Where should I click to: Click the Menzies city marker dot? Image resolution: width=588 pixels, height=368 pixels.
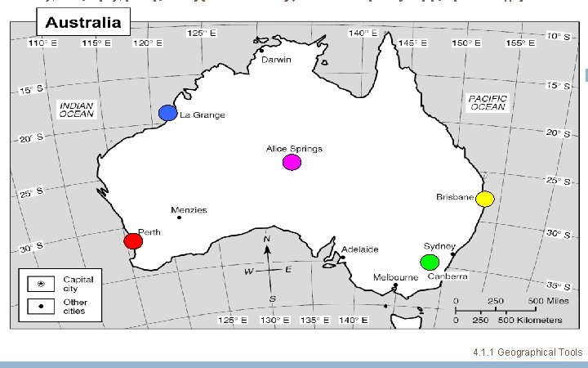(179, 218)
